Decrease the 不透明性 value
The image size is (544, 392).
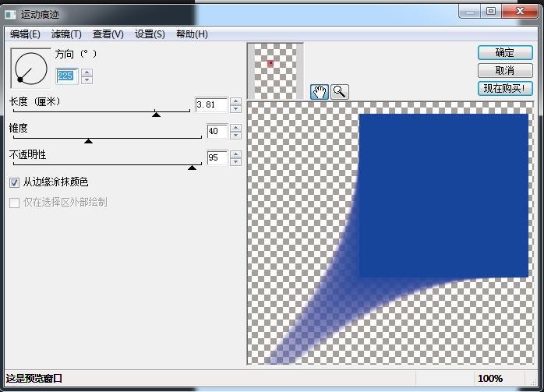click(x=236, y=162)
